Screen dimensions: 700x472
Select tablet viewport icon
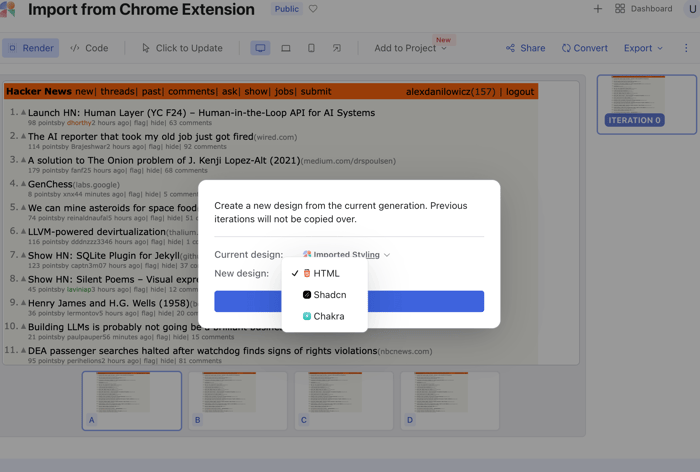(286, 48)
